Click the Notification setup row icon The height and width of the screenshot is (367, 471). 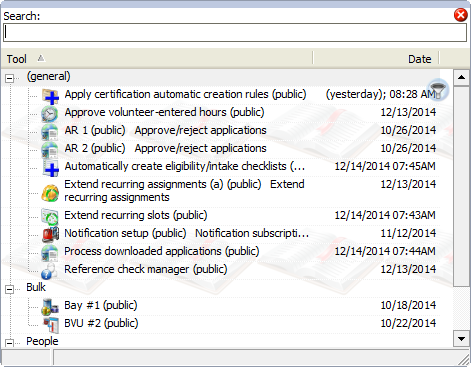click(x=50, y=234)
